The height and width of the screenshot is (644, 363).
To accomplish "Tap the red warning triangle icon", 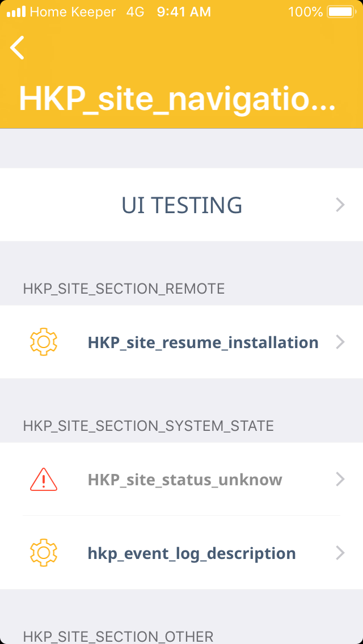I will coord(44,480).
